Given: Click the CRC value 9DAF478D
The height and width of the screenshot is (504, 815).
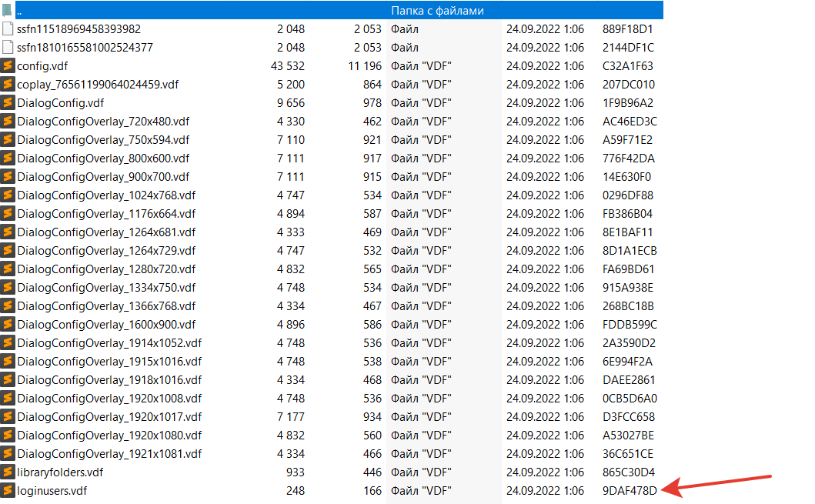Looking at the screenshot, I should pyautogui.click(x=630, y=491).
